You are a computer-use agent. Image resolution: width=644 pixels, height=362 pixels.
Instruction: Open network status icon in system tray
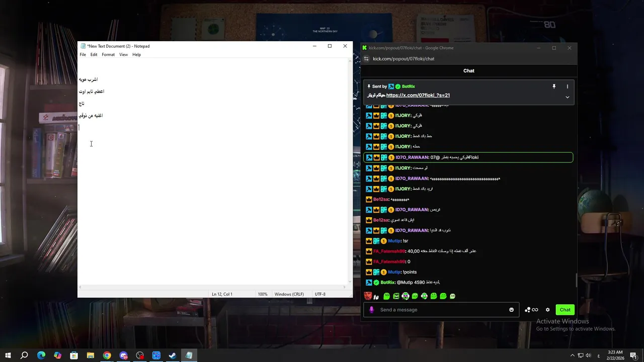580,355
